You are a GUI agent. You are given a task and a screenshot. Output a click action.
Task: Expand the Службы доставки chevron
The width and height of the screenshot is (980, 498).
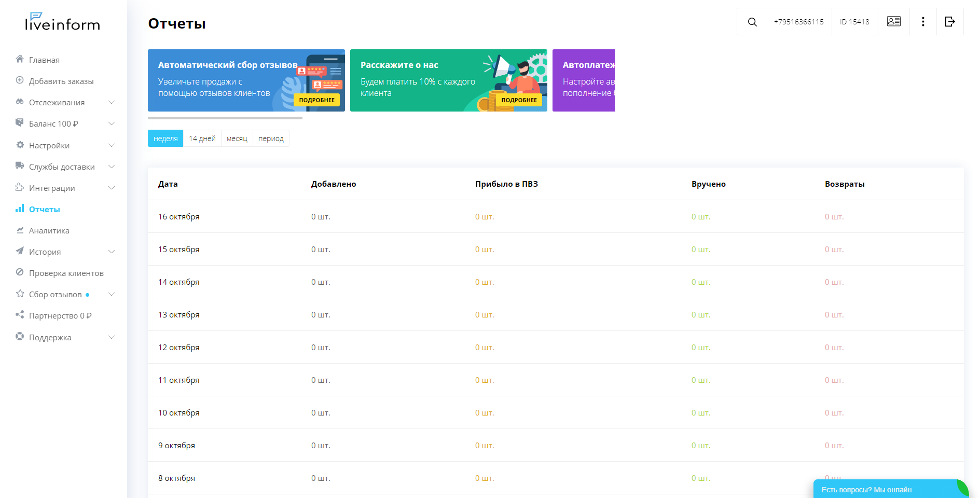(x=112, y=167)
